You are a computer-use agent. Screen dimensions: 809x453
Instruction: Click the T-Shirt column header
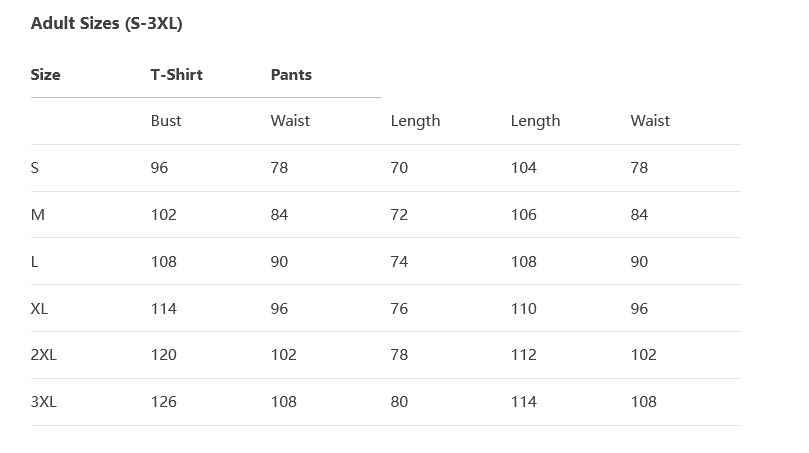click(x=176, y=75)
